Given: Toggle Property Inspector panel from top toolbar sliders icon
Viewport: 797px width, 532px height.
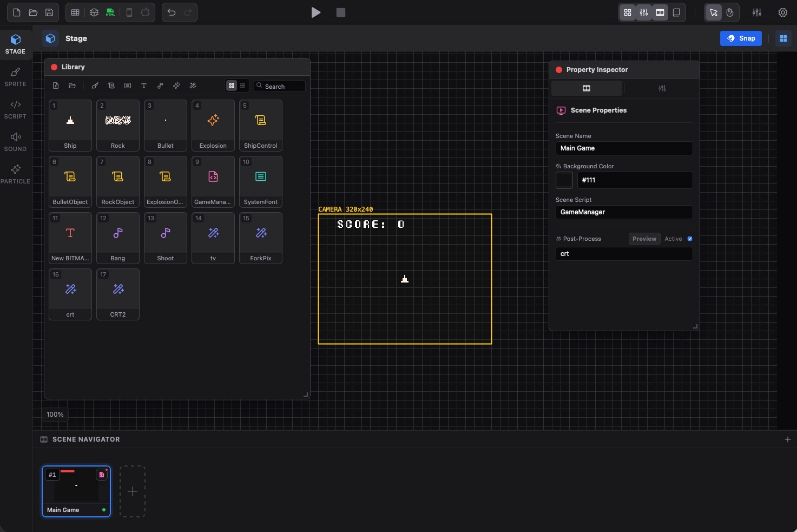Looking at the screenshot, I should click(x=644, y=12).
